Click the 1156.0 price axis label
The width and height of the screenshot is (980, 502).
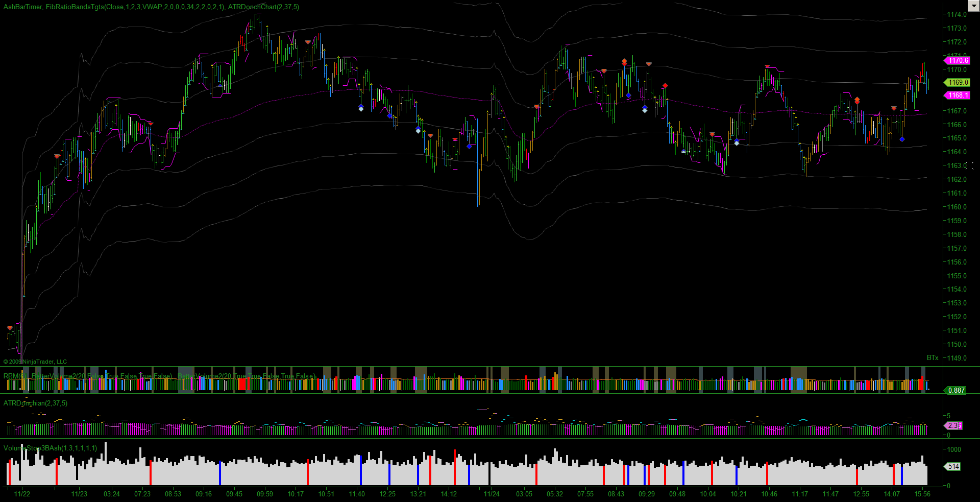[x=957, y=262]
